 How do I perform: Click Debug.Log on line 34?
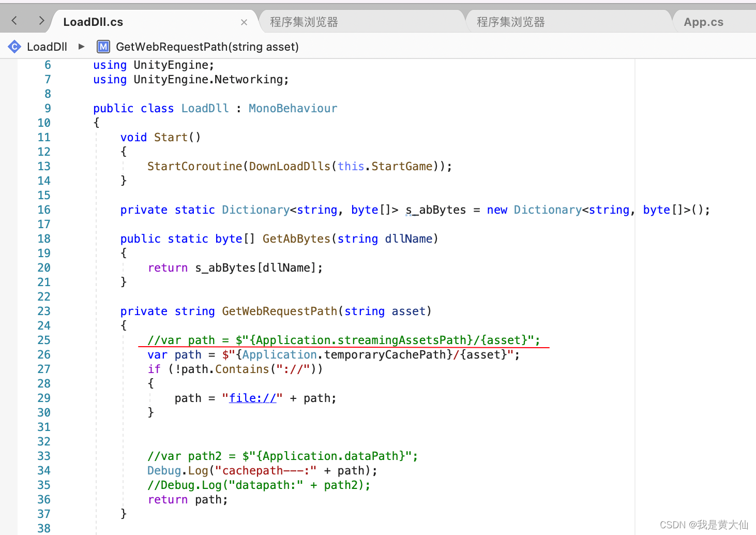[x=178, y=470]
